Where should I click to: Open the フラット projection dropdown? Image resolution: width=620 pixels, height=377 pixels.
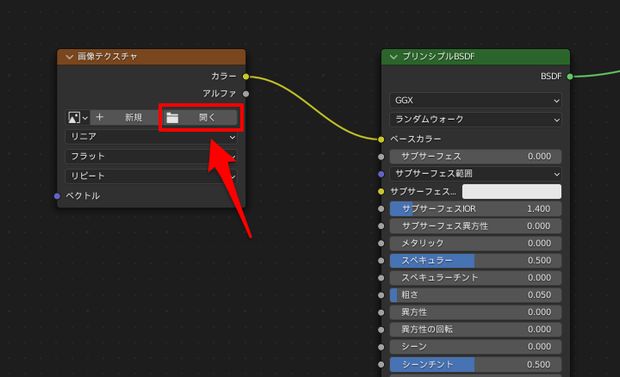point(151,156)
